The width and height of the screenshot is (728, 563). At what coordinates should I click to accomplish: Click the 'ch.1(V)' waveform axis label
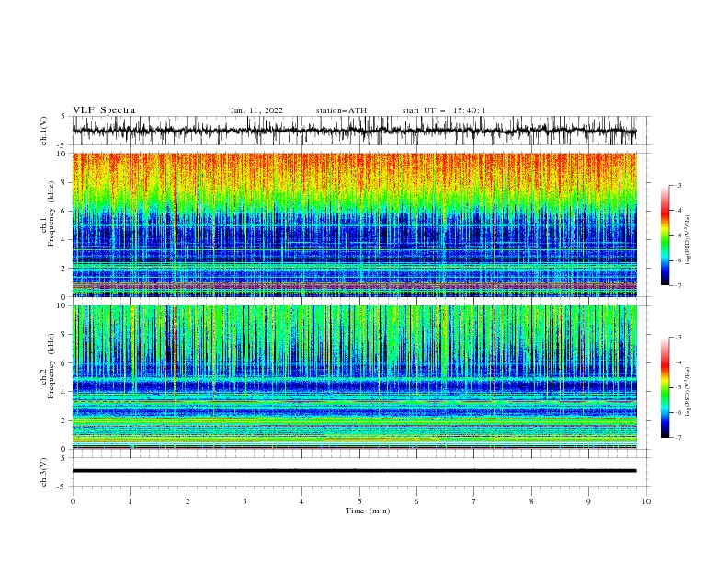click(44, 131)
